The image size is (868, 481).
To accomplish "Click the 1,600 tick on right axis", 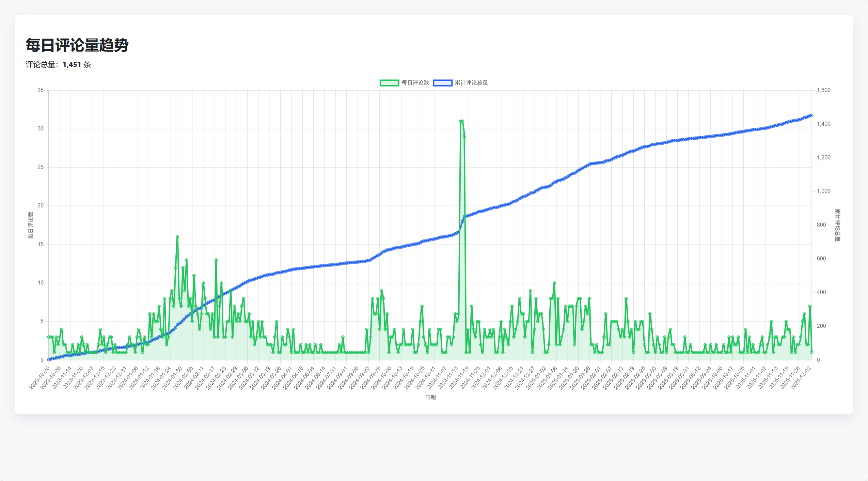I will (823, 90).
